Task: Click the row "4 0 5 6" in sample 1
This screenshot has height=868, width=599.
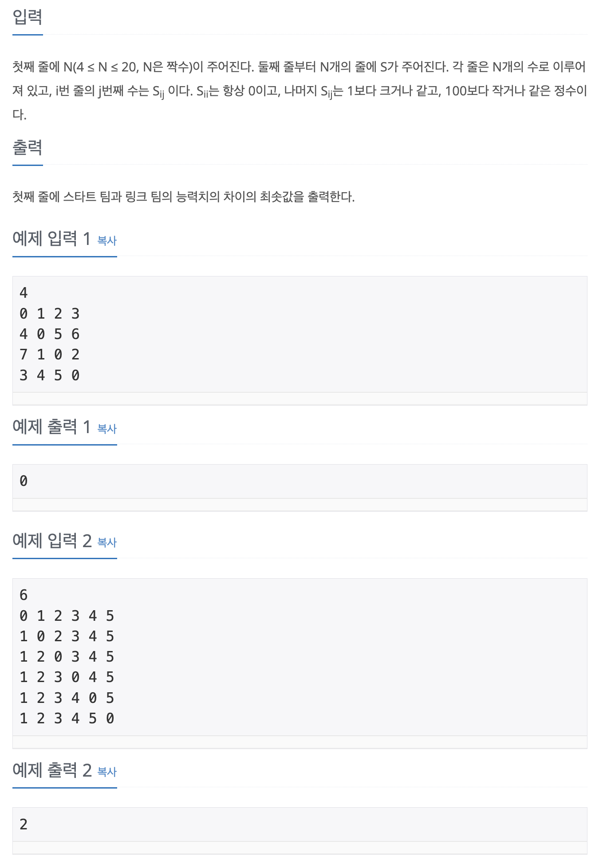Action: pyautogui.click(x=50, y=334)
